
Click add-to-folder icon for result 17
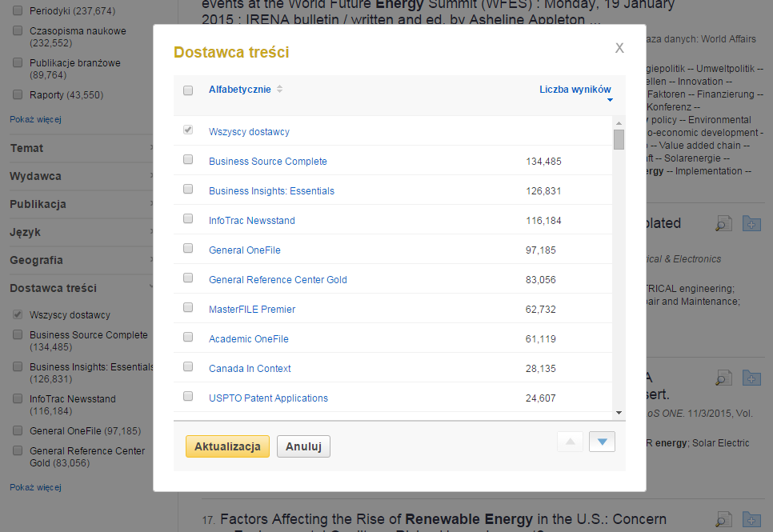coord(752,520)
